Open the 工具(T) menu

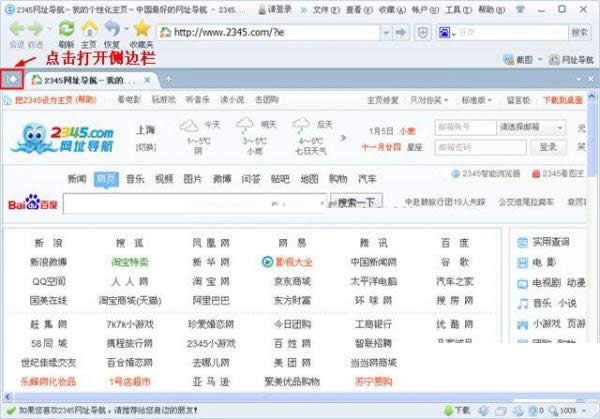[x=458, y=10]
